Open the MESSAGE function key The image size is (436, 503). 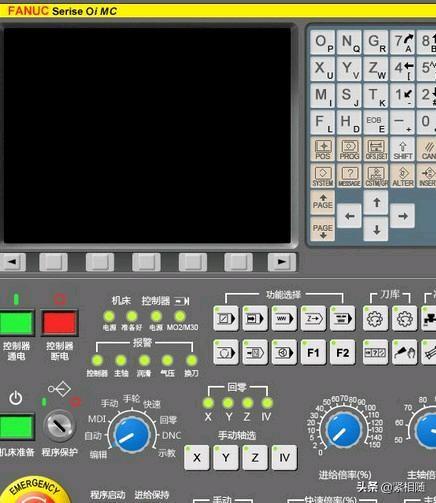point(349,176)
